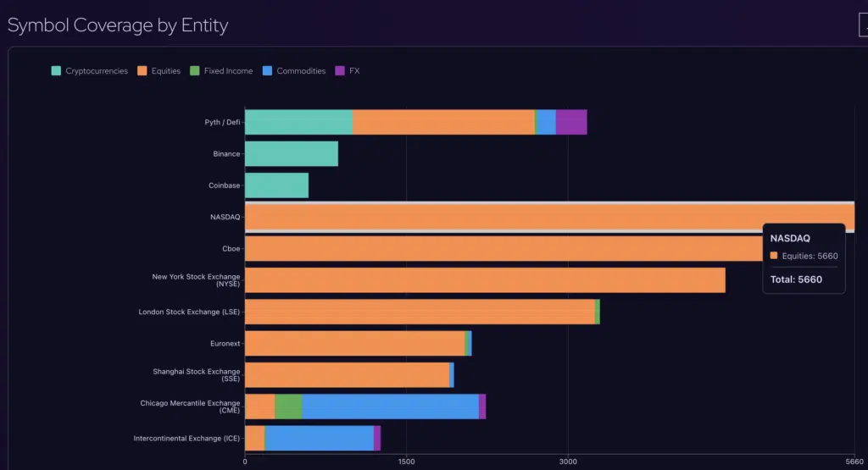Image resolution: width=868 pixels, height=470 pixels.
Task: Click the blue commodities segment of ICE bar
Action: pos(320,438)
